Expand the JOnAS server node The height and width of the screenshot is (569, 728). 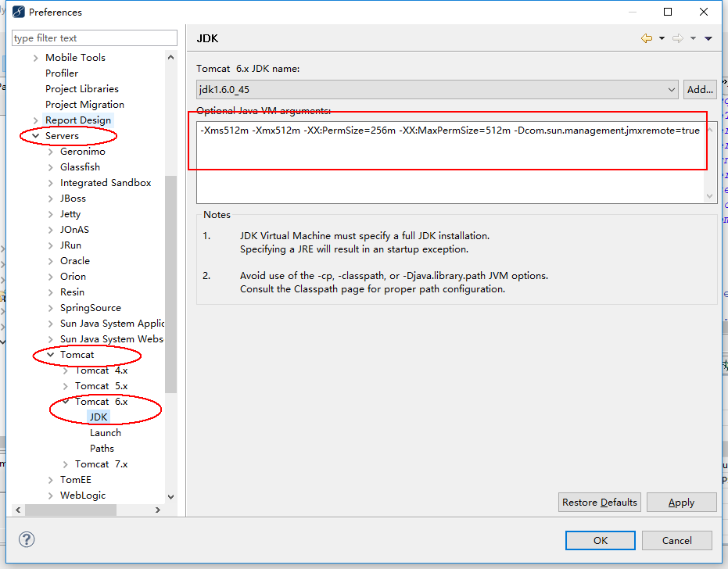(x=51, y=231)
